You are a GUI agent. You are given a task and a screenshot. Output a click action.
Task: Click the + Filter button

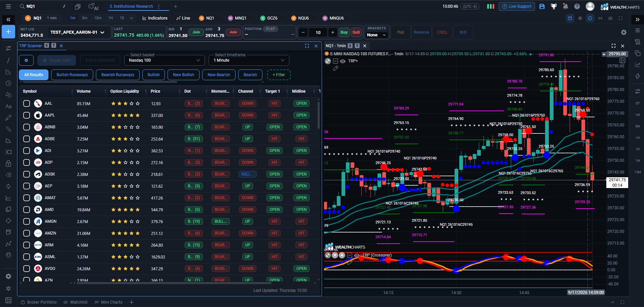tap(279, 75)
